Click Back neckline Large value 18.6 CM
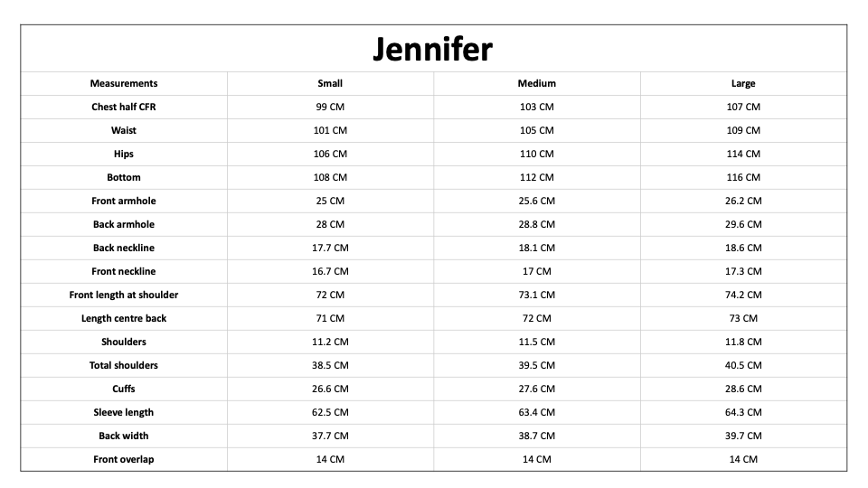Screen dimensions: 868x488 (x=743, y=248)
